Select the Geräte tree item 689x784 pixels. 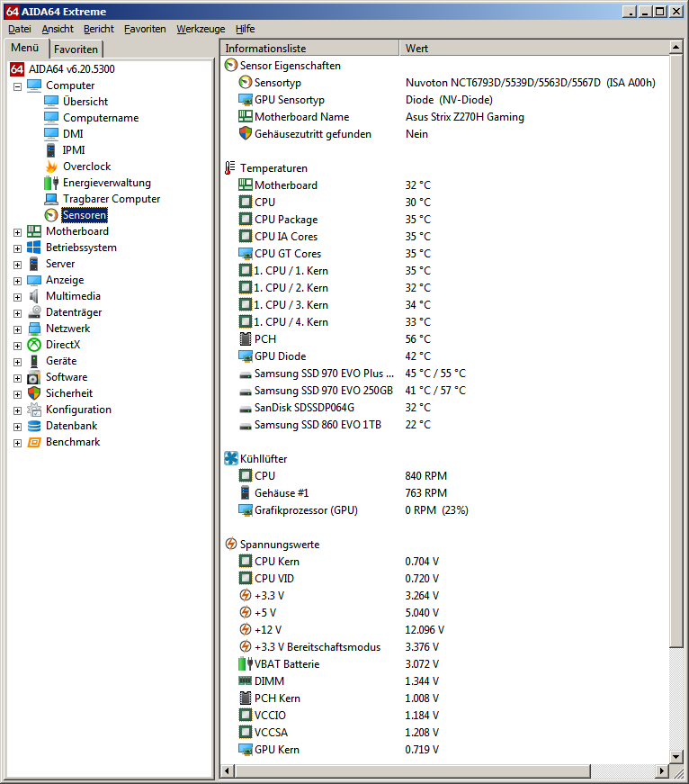tap(61, 361)
